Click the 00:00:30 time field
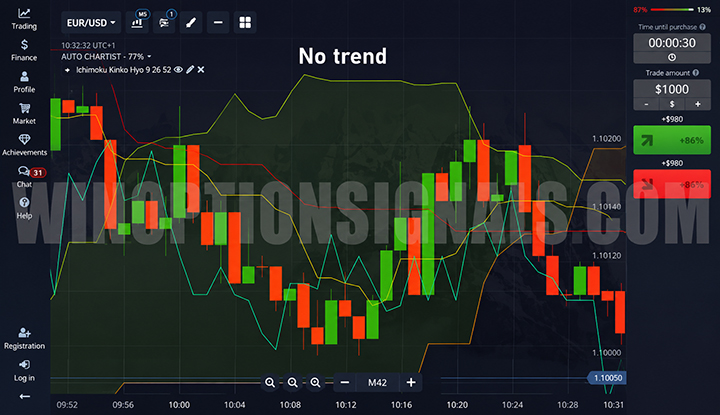Screen dimensions: 720x415 672,43
